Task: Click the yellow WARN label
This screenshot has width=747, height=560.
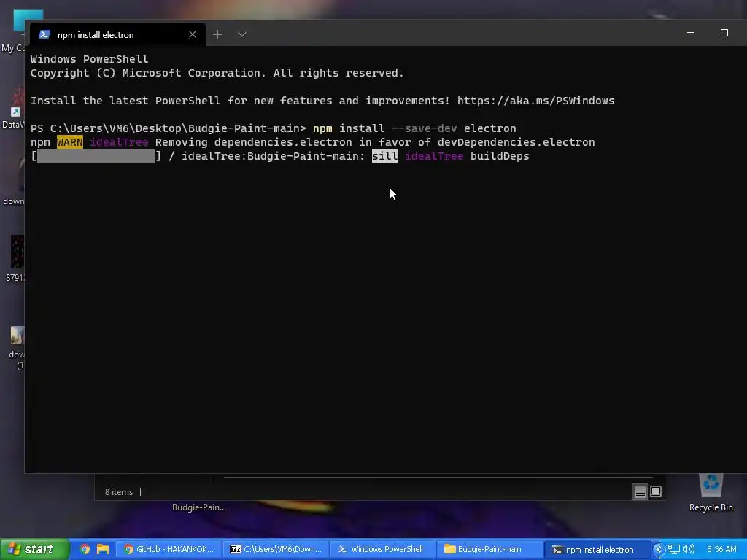Action: (x=69, y=142)
